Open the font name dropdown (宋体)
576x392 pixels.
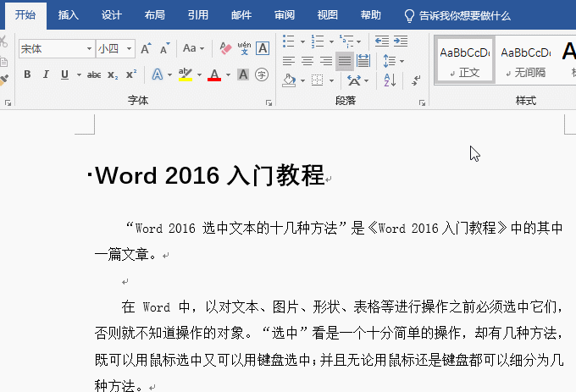coord(89,49)
